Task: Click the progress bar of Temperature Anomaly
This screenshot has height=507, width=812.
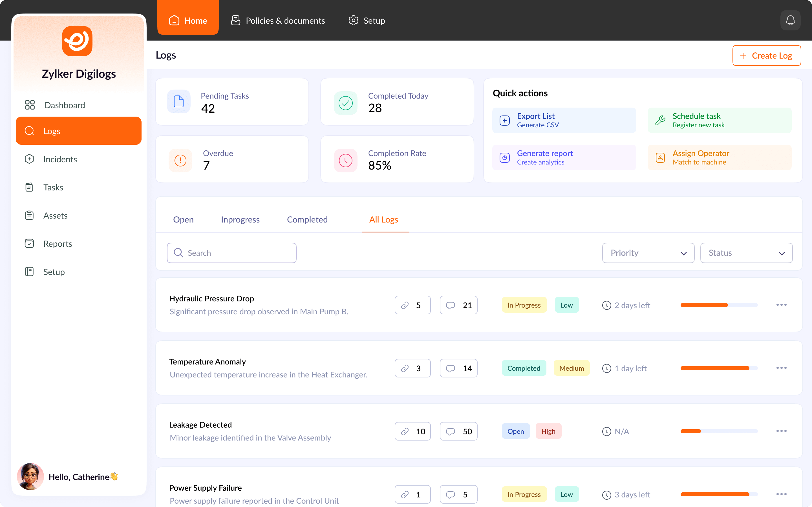Action: click(719, 368)
